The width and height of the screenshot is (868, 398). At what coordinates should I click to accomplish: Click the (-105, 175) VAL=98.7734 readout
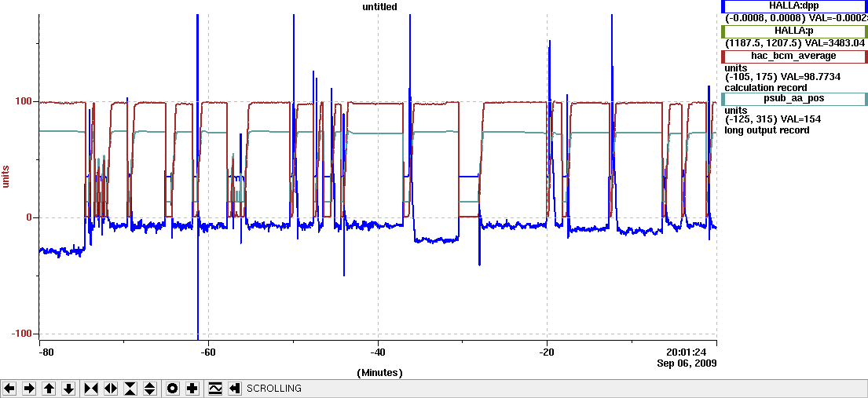tap(782, 77)
